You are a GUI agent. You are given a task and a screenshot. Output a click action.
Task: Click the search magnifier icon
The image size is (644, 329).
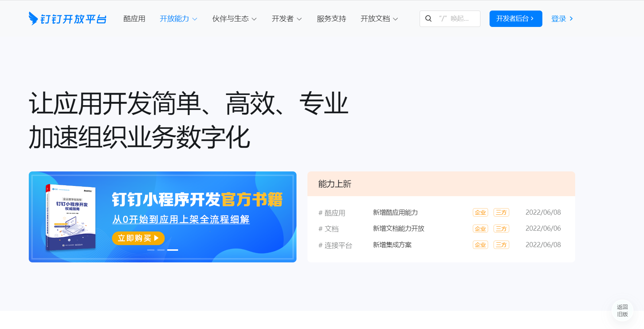[x=428, y=19]
